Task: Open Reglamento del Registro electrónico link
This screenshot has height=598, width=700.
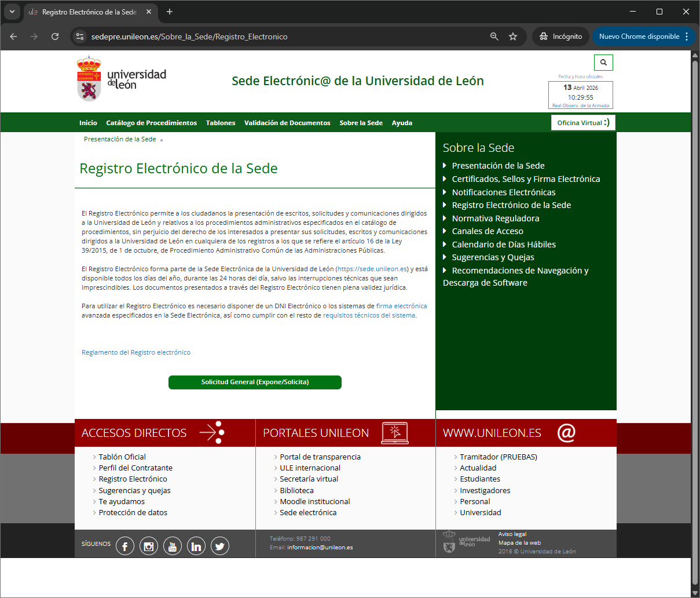Action: coord(136,352)
